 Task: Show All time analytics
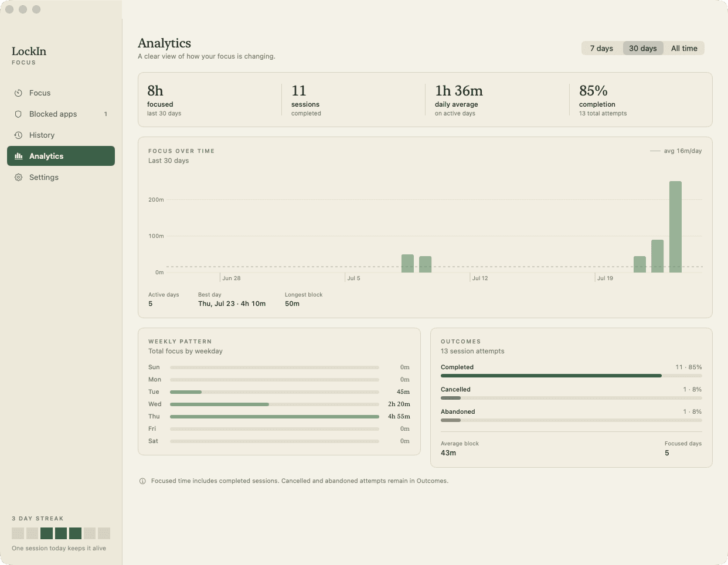tap(684, 48)
